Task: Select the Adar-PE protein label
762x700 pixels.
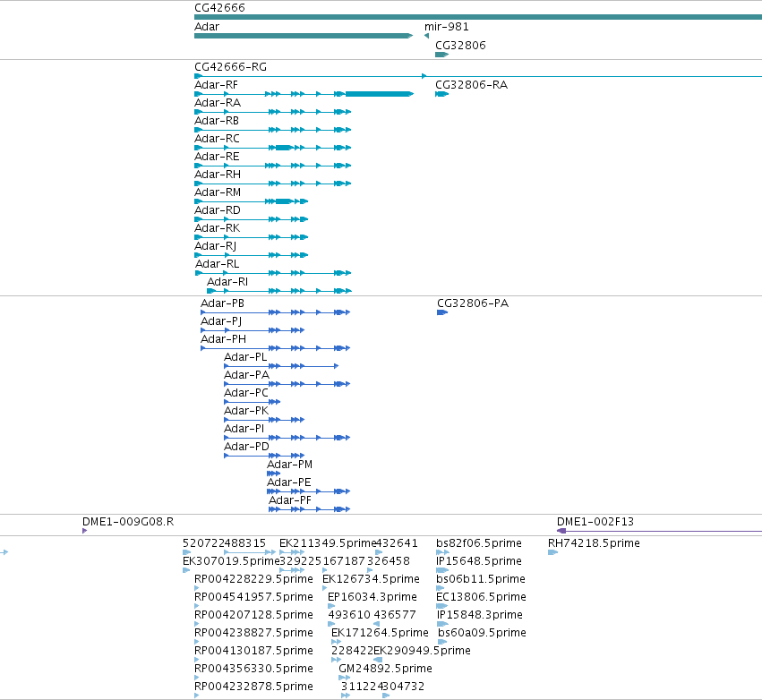Action: pyautogui.click(x=288, y=482)
